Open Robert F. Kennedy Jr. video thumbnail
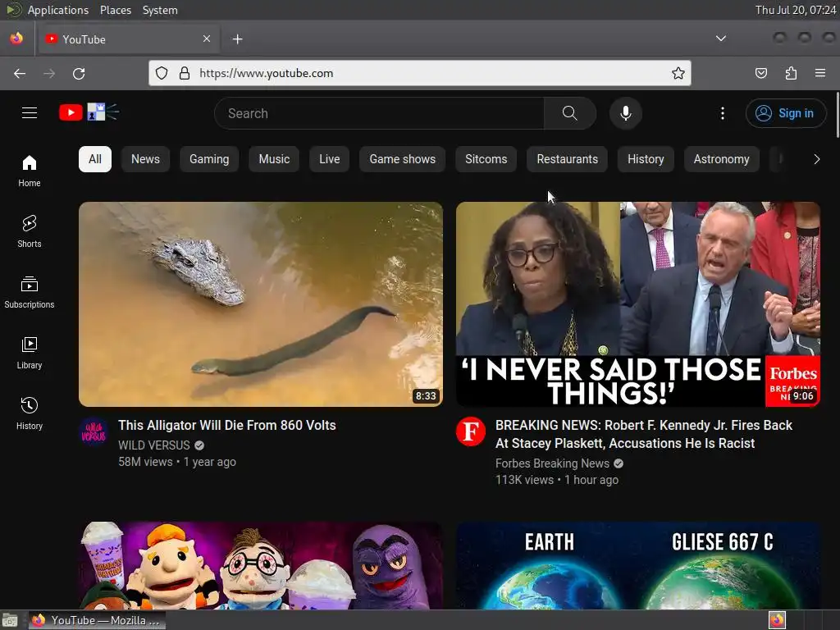 [638, 304]
